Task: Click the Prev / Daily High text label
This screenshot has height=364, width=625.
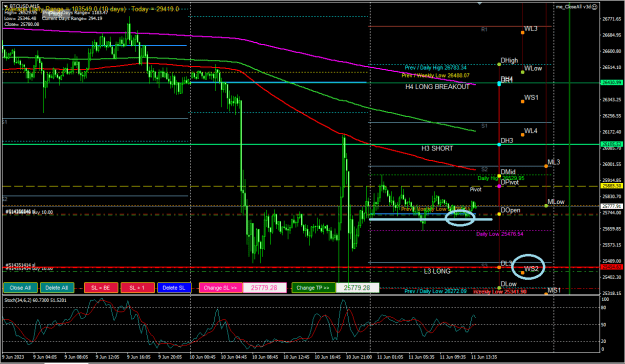Action: [435, 68]
